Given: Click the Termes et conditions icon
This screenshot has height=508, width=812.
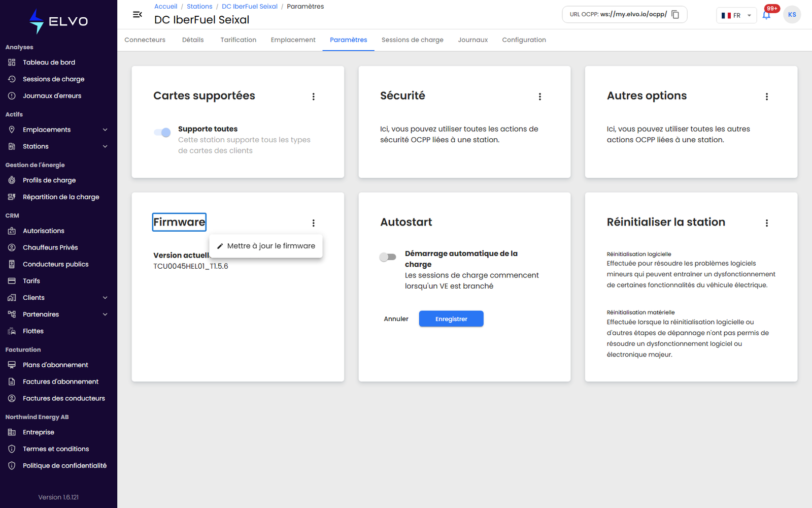Looking at the screenshot, I should pyautogui.click(x=12, y=449).
